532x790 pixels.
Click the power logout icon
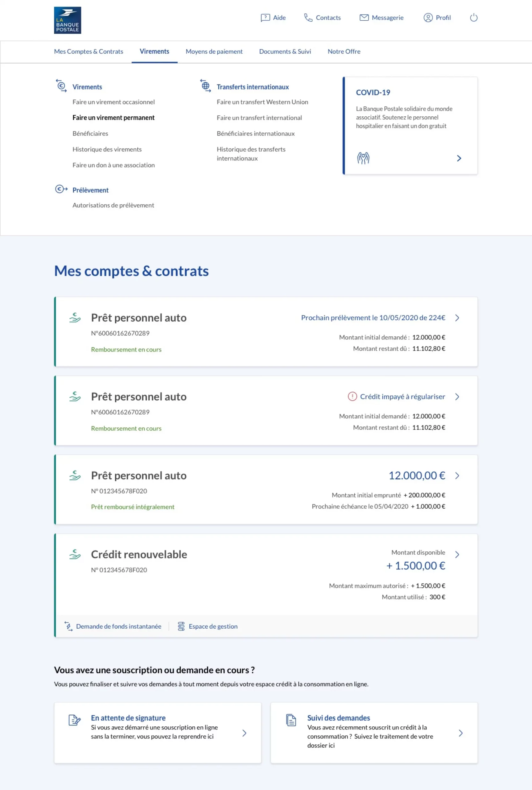(x=473, y=18)
